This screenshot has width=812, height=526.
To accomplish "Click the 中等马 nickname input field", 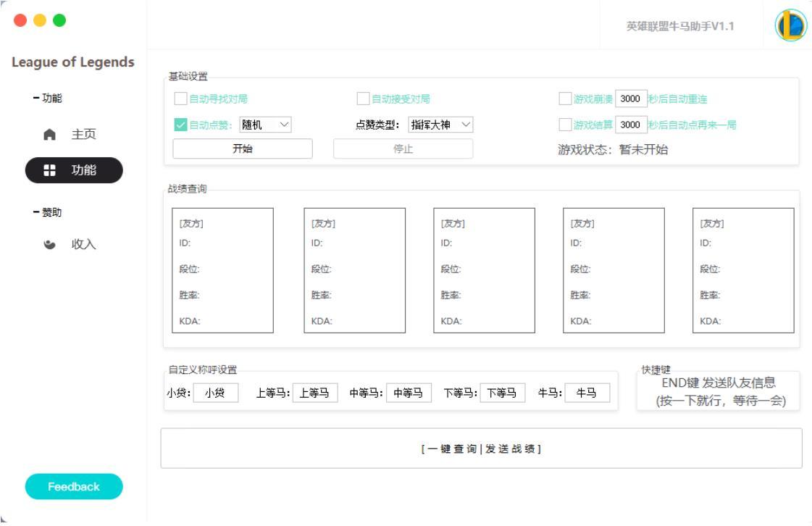I will (x=409, y=393).
